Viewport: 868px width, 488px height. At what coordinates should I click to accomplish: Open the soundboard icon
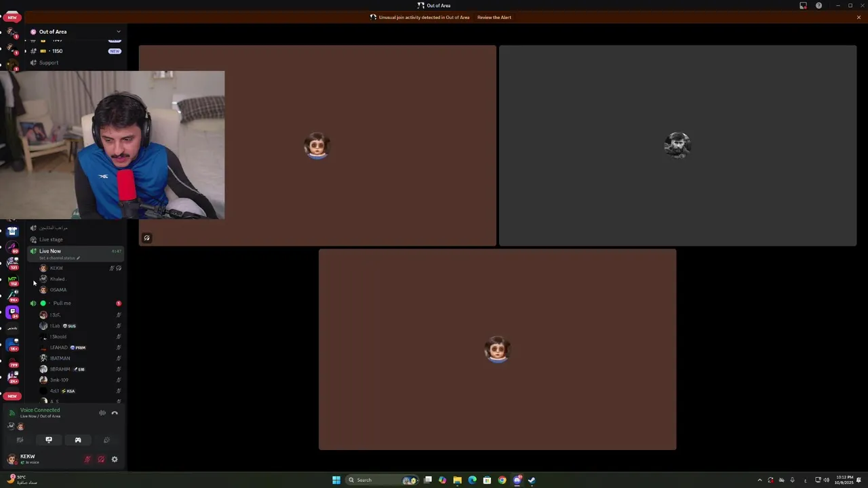(106, 440)
